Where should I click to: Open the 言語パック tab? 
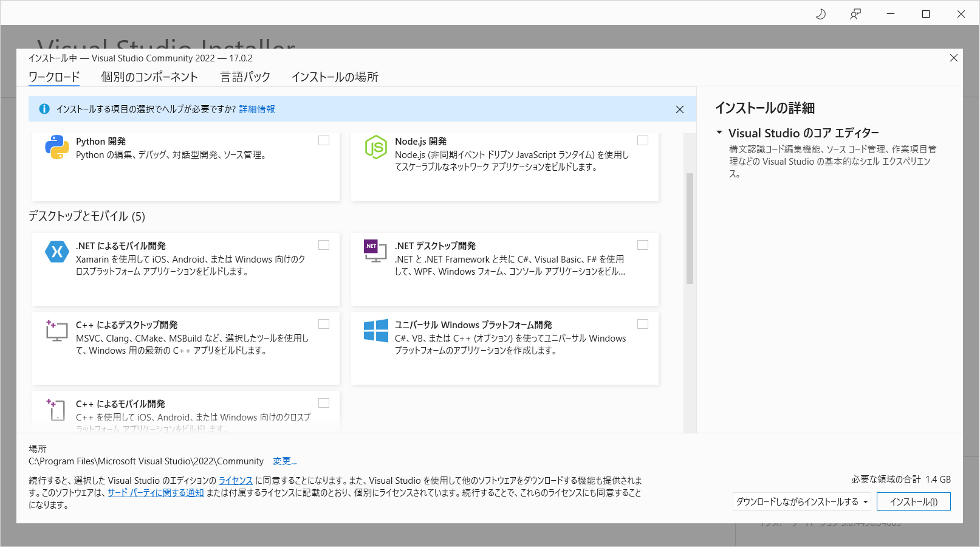point(245,77)
